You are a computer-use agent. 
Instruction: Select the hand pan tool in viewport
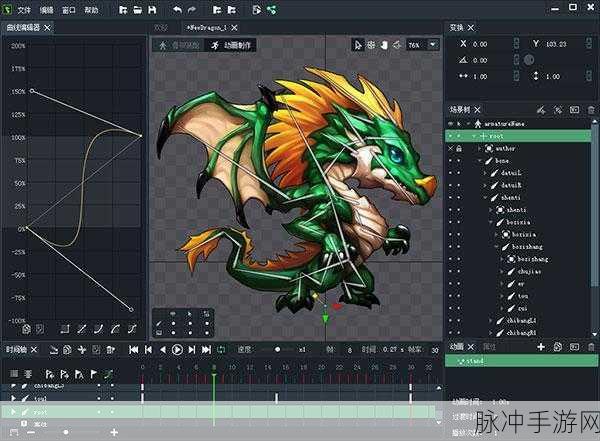pos(384,45)
